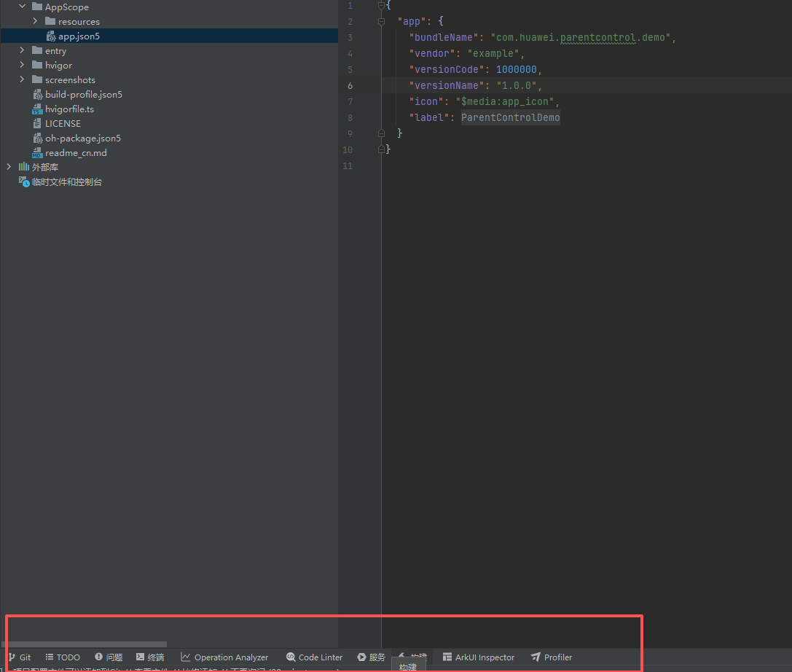This screenshot has width=792, height=672.
Task: Open oh-package.json5 from the tree
Action: (82, 138)
